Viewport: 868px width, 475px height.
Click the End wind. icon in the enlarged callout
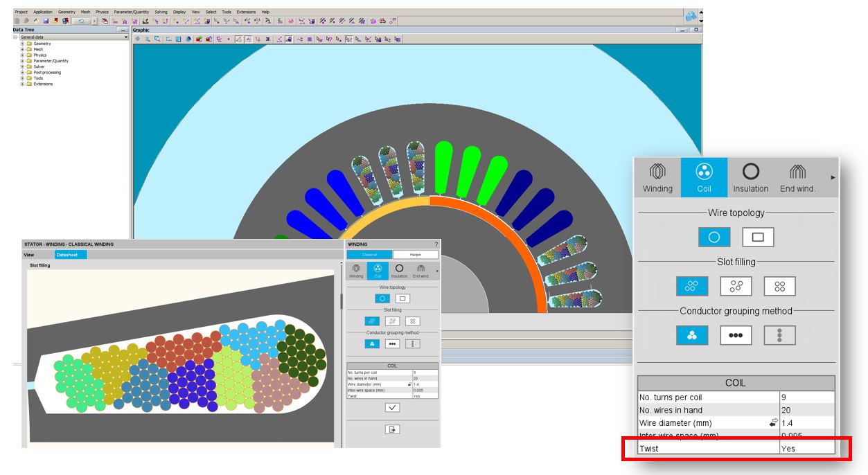pyautogui.click(x=797, y=178)
